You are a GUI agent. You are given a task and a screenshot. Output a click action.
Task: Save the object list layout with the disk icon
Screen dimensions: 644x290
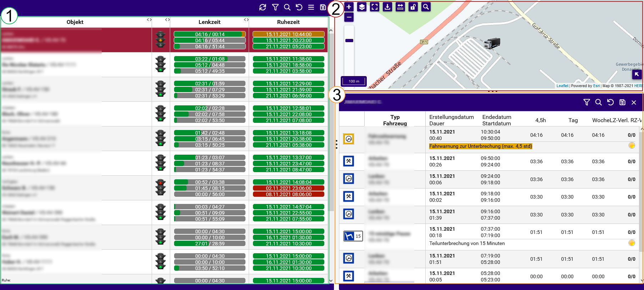[323, 7]
